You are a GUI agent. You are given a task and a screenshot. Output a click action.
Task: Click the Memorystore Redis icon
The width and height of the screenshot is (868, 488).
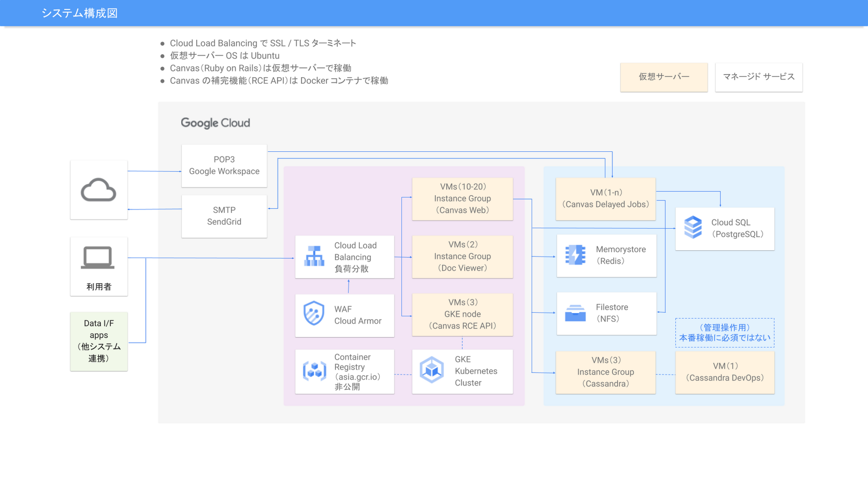coord(575,255)
